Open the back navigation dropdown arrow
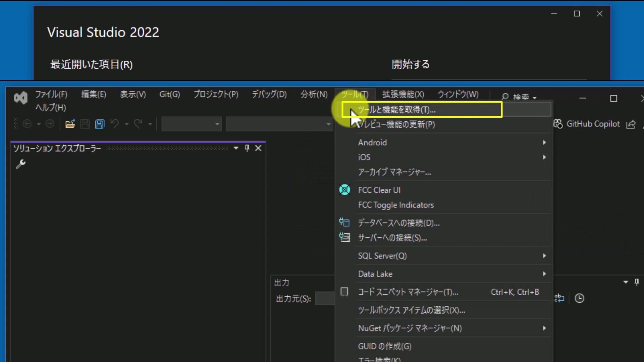The height and width of the screenshot is (362, 644). tap(39, 124)
